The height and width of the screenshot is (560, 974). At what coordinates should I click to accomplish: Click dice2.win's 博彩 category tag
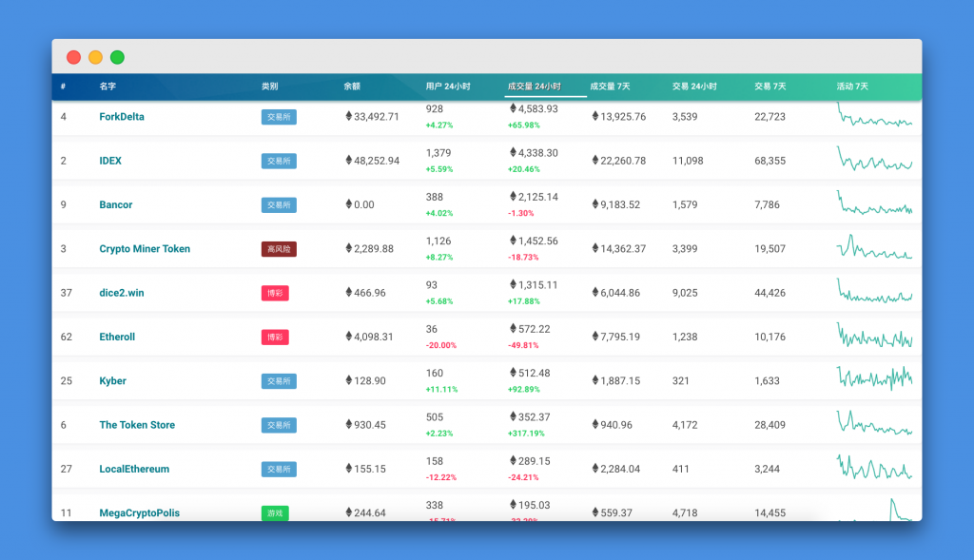(275, 293)
